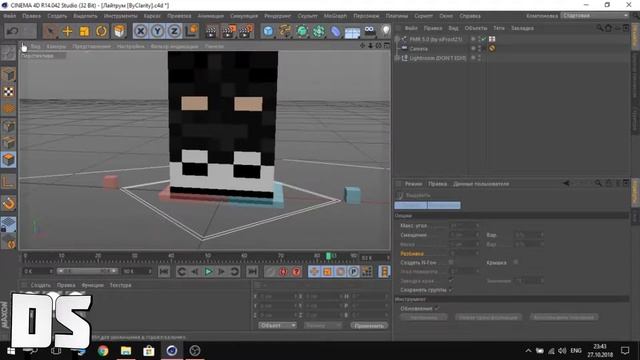Click the Camera protection tag icon
Screen dimensions: 640x360
[492, 48]
